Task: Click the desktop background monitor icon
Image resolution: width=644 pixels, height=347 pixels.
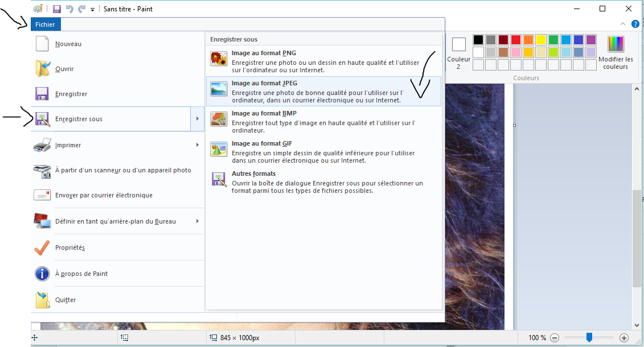Action: tap(42, 221)
